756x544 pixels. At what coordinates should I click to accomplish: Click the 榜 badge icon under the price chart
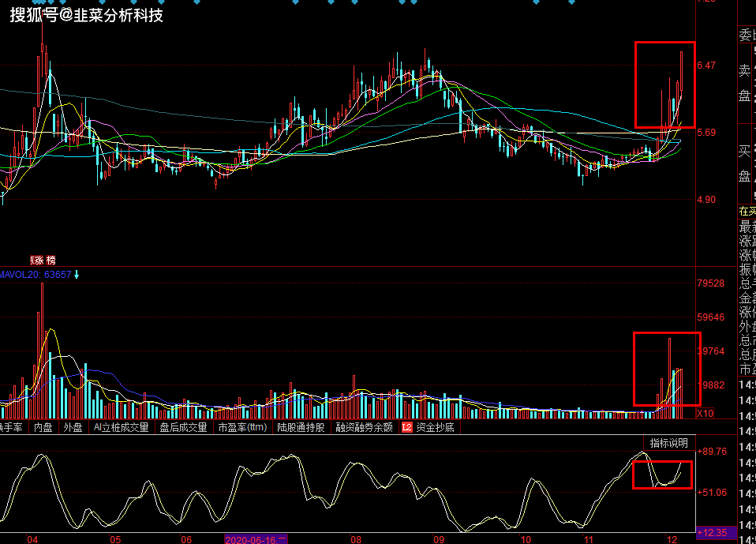pos(51,261)
